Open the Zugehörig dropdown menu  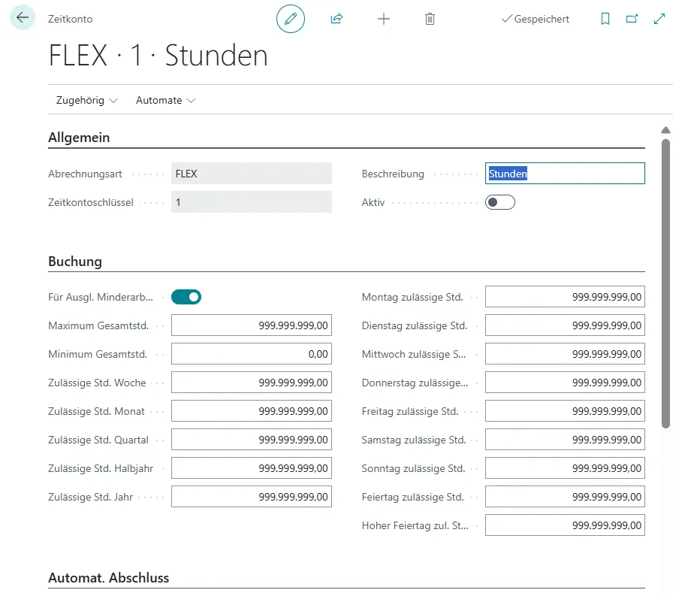point(87,100)
